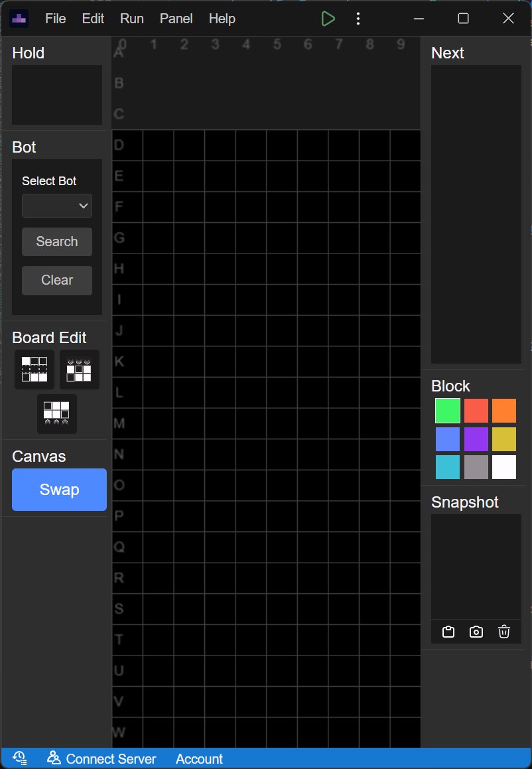Viewport: 532px width, 769px height.
Task: Open the File menu
Action: coord(55,19)
